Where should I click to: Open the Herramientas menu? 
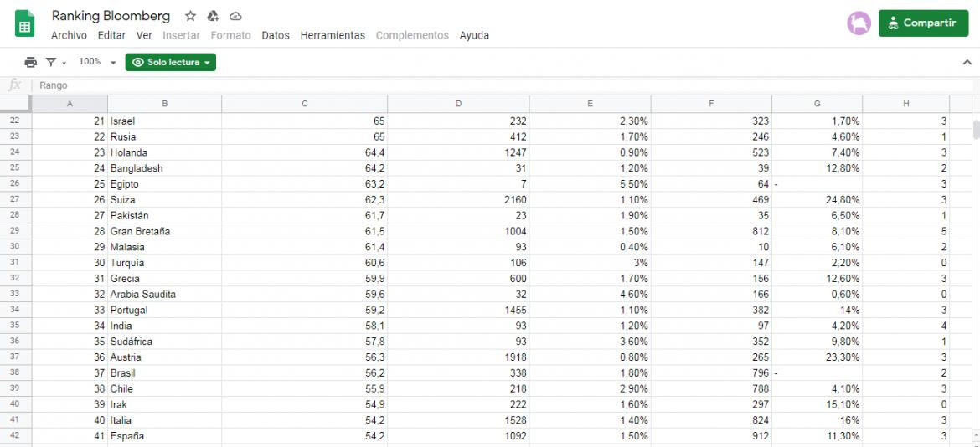(x=333, y=36)
